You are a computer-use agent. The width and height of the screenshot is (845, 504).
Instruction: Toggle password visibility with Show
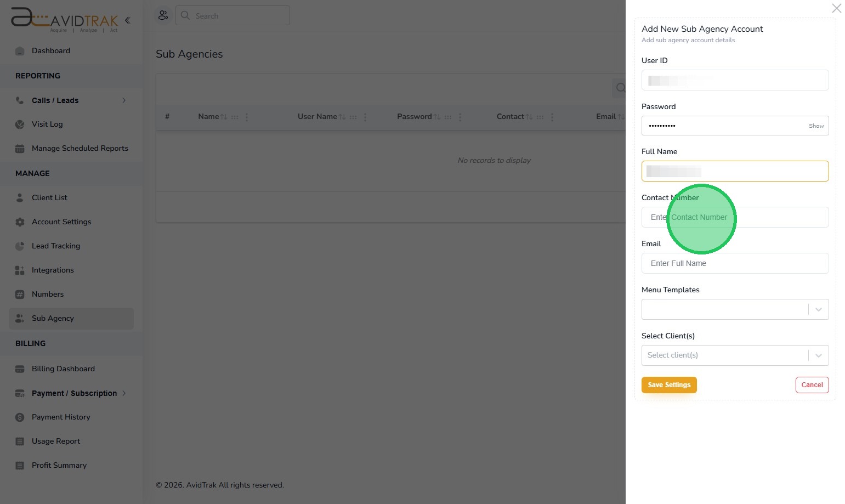pos(816,126)
